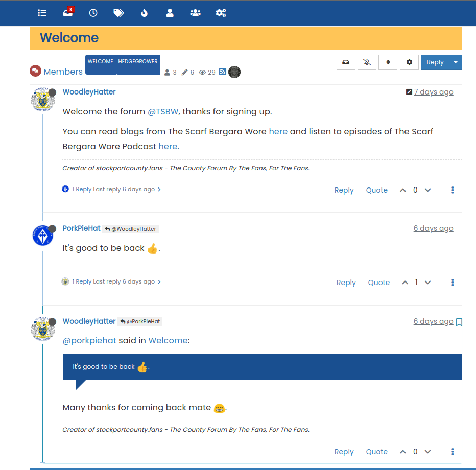Open three-dot menu on first post
The height and width of the screenshot is (470, 476).
click(453, 190)
